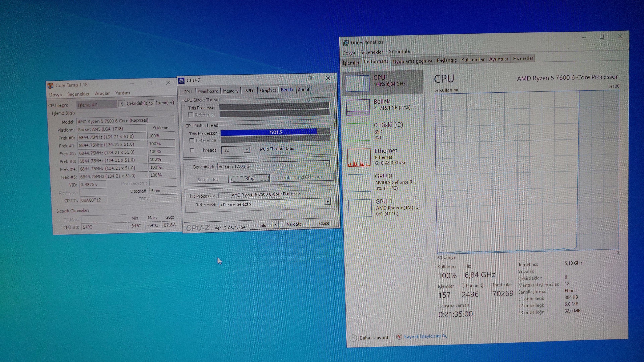The width and height of the screenshot is (644, 362).
Task: Click the Single Thread This Processor bar
Action: (274, 106)
